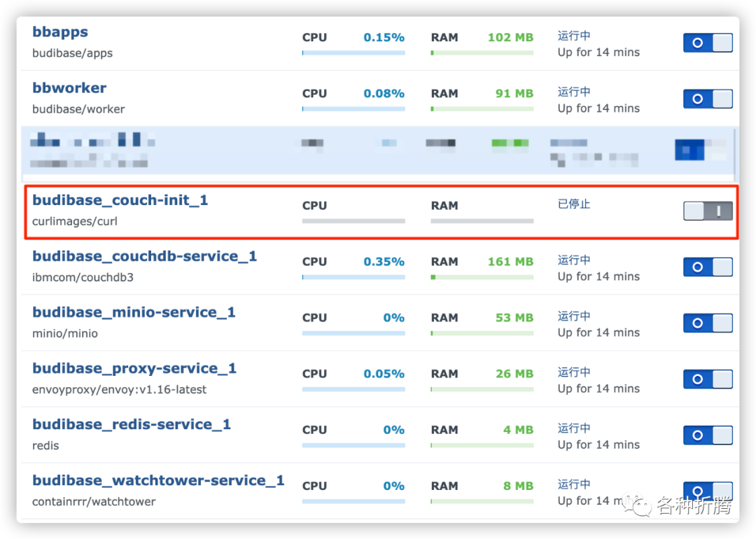The height and width of the screenshot is (539, 756).
Task: Select budibase_minio-service_1 container name
Action: tap(134, 312)
